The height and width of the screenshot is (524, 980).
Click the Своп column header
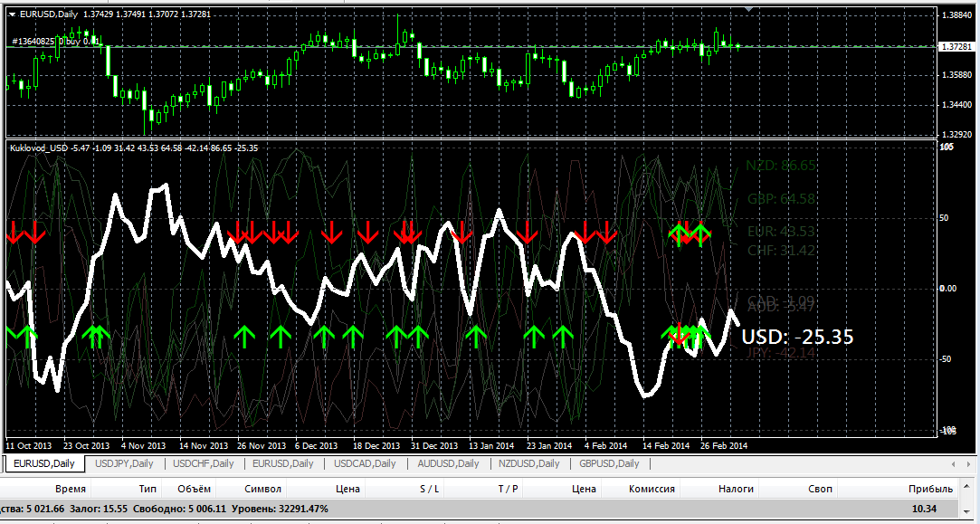[820, 489]
